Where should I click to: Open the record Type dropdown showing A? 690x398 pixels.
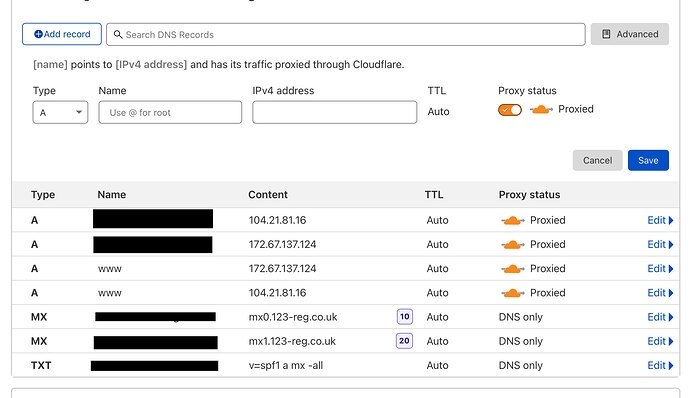pos(60,112)
